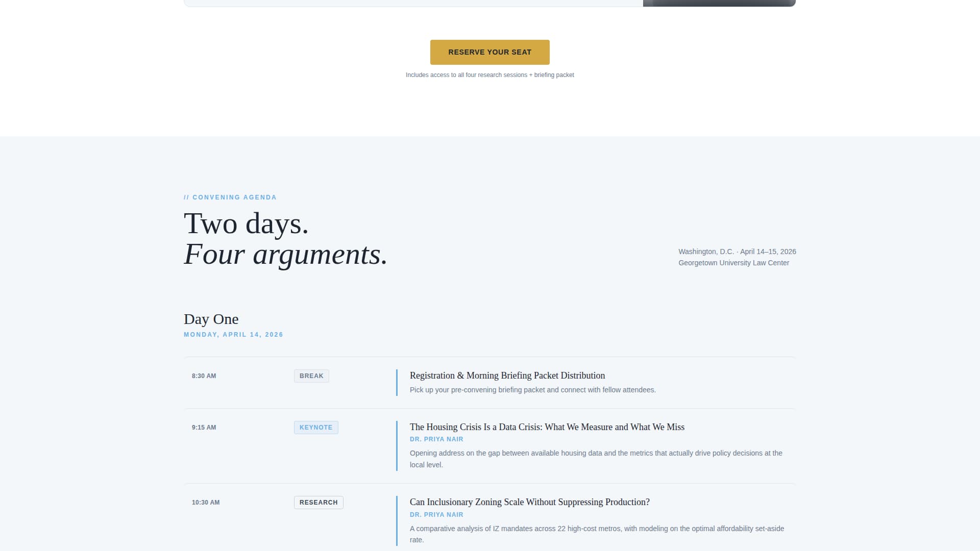Open the Housing Crisis keynote session title
Image resolution: width=980 pixels, height=551 pixels.
click(547, 427)
